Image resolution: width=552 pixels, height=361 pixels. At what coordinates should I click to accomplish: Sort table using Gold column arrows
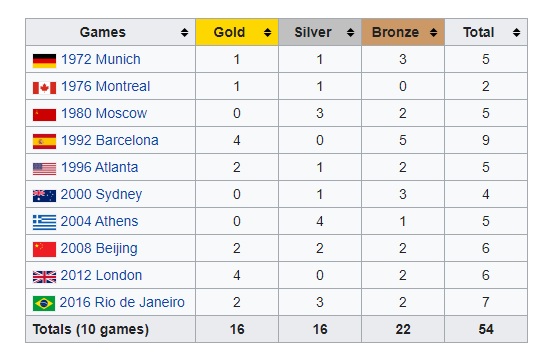pos(268,33)
